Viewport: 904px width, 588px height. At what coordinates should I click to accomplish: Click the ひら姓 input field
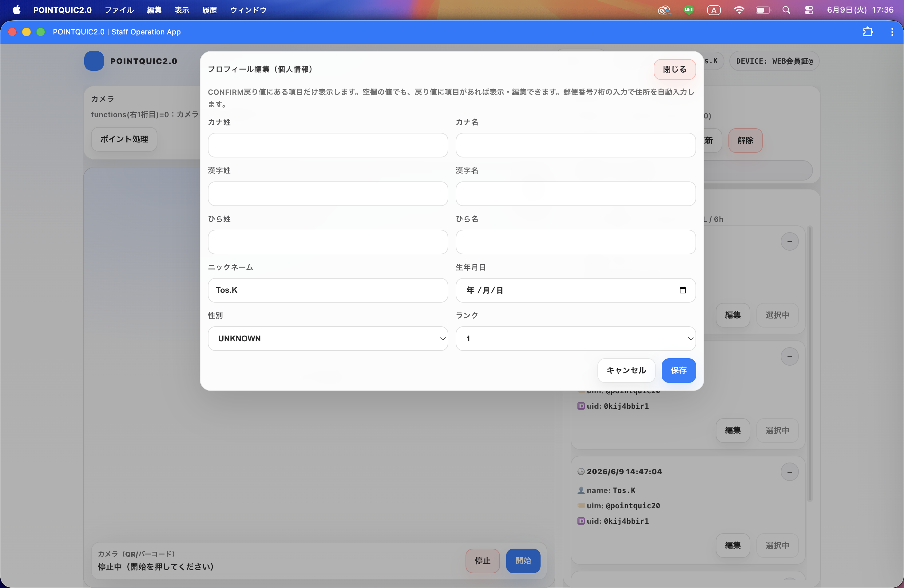point(328,242)
